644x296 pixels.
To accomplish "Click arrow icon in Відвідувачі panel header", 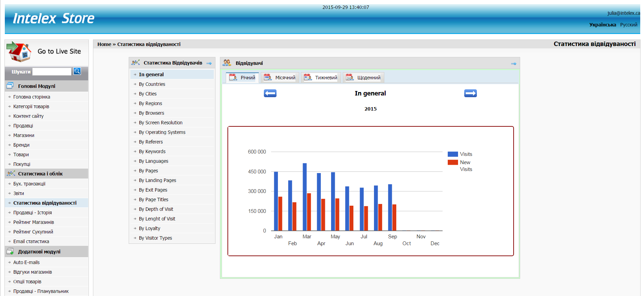I will coord(514,64).
